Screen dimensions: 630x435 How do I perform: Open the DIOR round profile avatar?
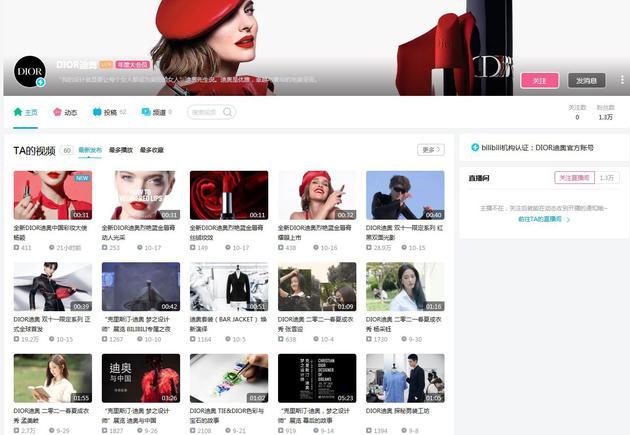pyautogui.click(x=30, y=71)
